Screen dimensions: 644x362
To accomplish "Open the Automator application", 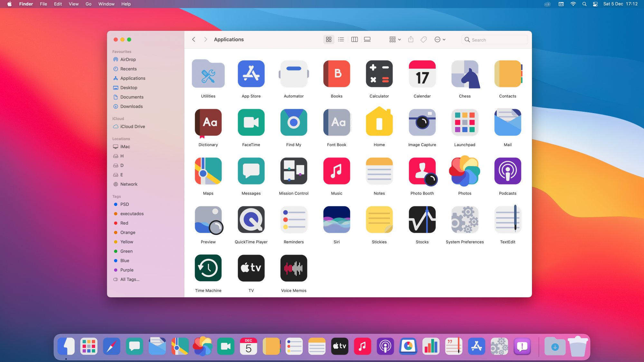I will click(294, 74).
